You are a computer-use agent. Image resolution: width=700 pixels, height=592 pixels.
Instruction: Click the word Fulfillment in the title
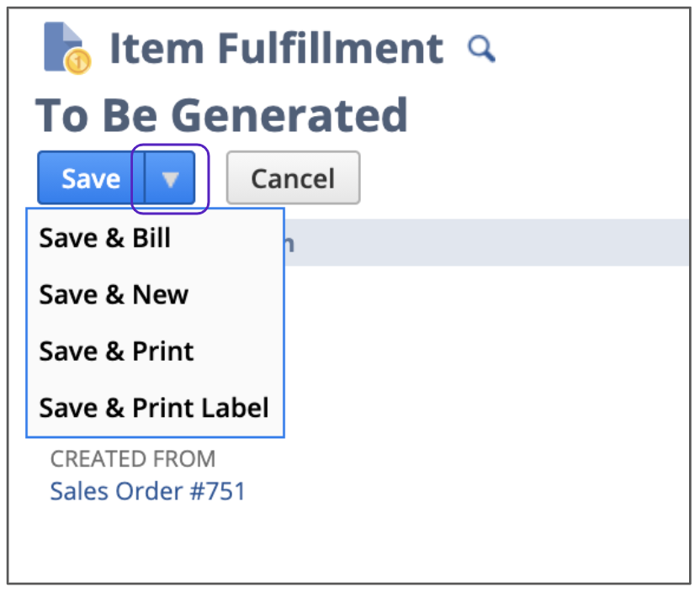coord(330,49)
